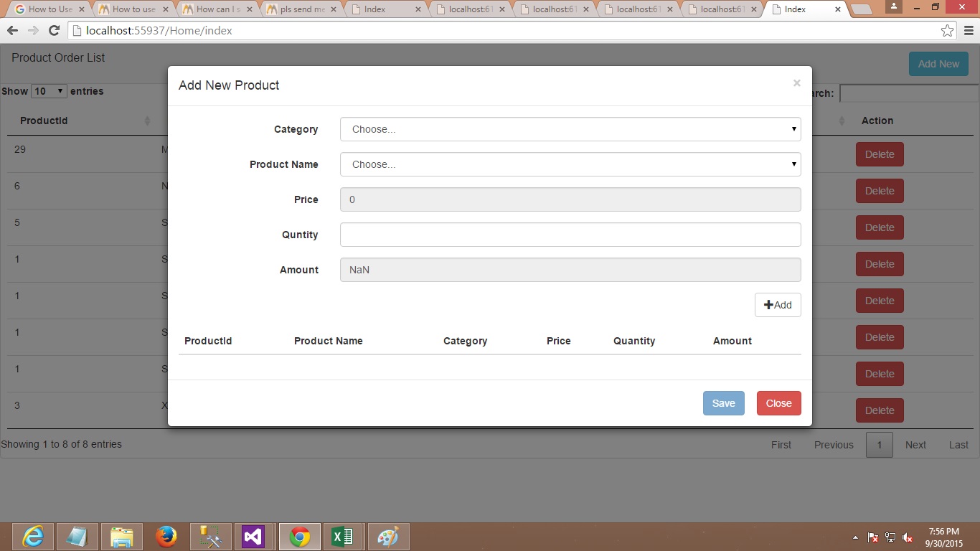Open Paint from the taskbar
The height and width of the screenshot is (551, 980).
(x=387, y=537)
